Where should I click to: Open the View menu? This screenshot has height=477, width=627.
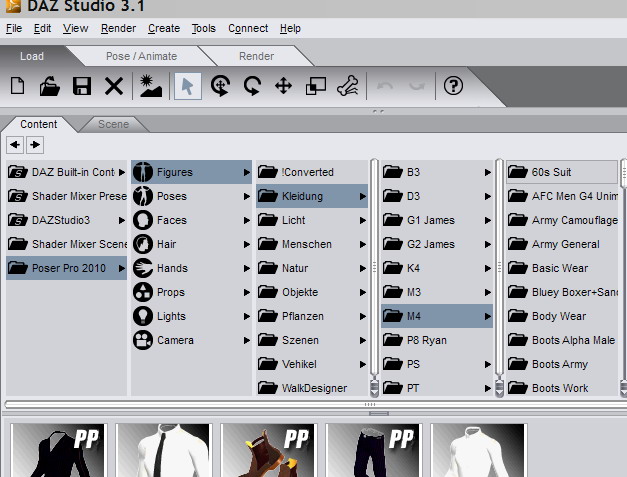tap(75, 28)
